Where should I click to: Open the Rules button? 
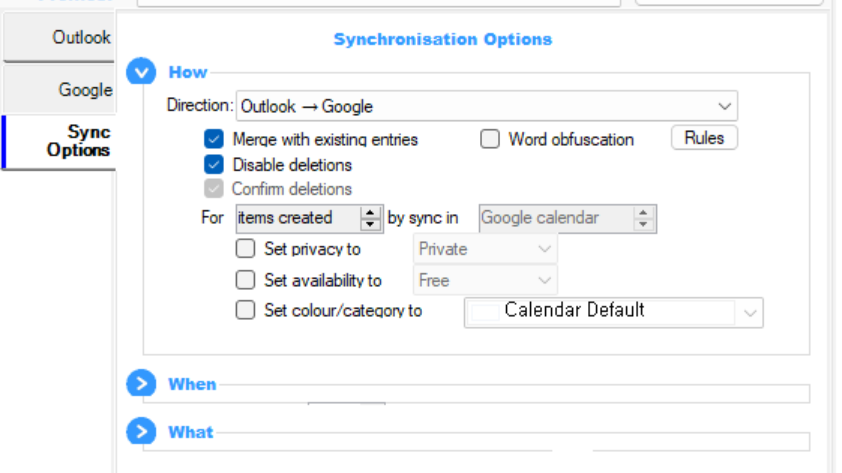click(x=704, y=138)
